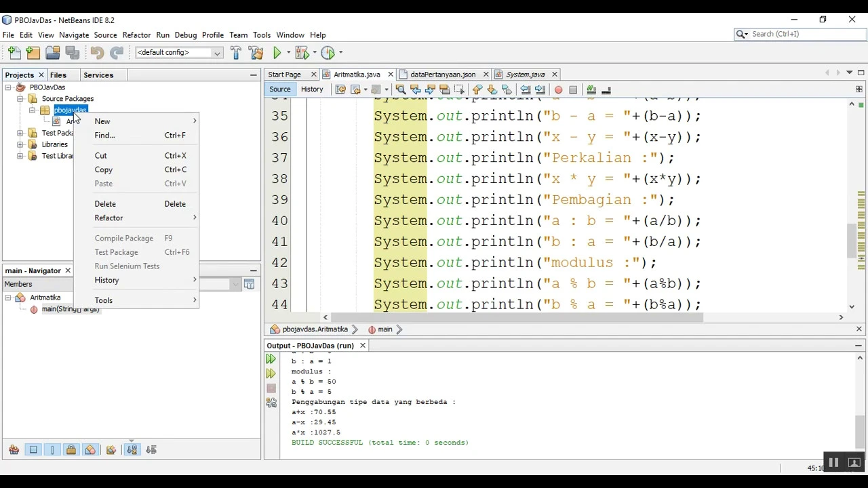The width and height of the screenshot is (868, 488).
Task: Toggle Sort by Name in Navigator
Action: click(x=132, y=449)
